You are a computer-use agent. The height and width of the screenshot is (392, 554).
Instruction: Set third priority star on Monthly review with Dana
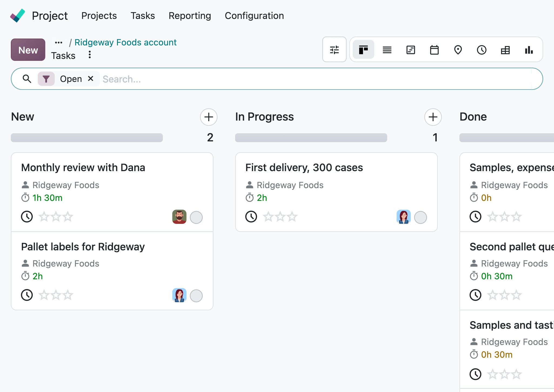[x=68, y=217]
